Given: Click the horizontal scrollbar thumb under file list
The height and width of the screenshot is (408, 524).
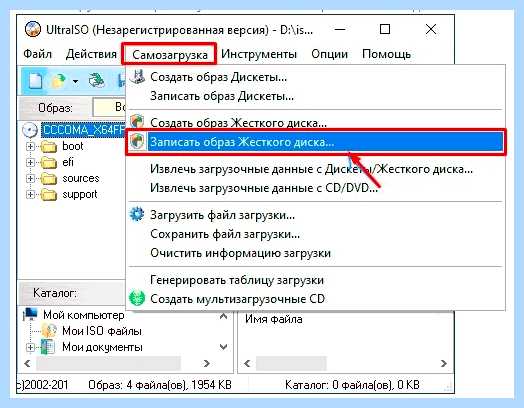Looking at the screenshot, I should point(291,363).
